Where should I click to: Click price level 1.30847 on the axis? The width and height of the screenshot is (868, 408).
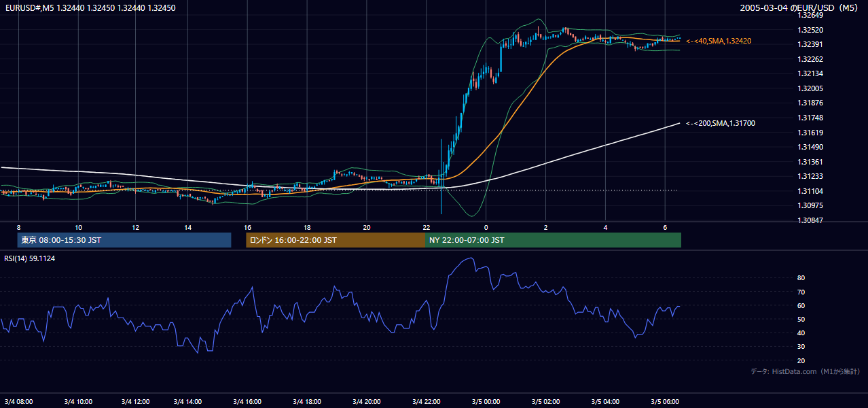pos(810,220)
